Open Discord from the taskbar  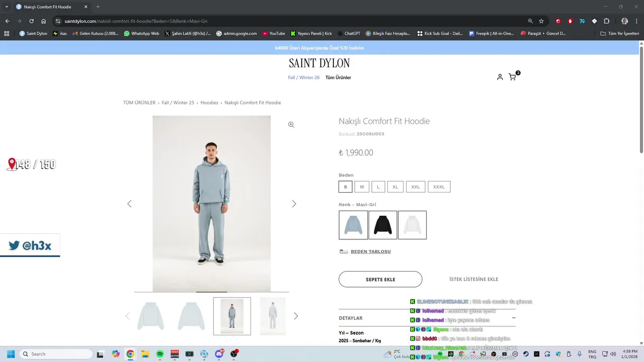coord(219,354)
